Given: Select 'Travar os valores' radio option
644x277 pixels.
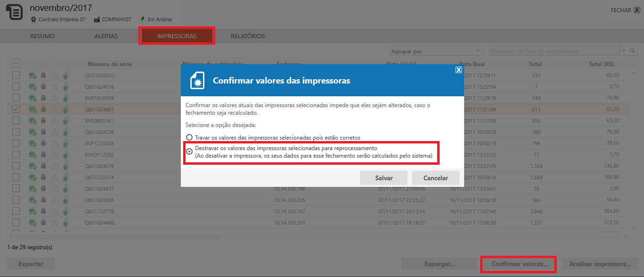Looking at the screenshot, I should pos(189,138).
